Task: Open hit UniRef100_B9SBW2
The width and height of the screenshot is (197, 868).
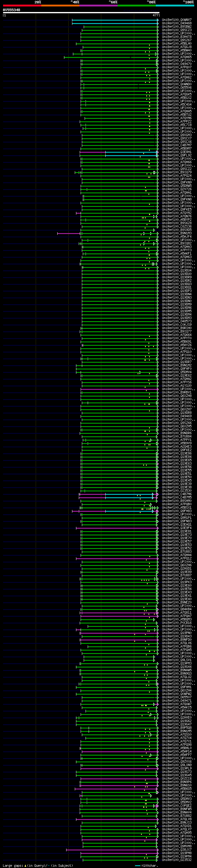Action: pyautogui.click(x=176, y=26)
